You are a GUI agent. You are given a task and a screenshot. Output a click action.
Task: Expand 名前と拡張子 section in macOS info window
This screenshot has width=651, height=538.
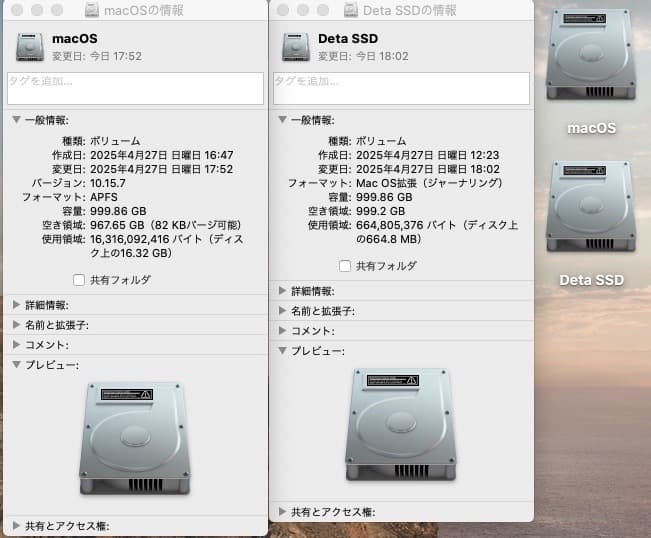(17, 325)
